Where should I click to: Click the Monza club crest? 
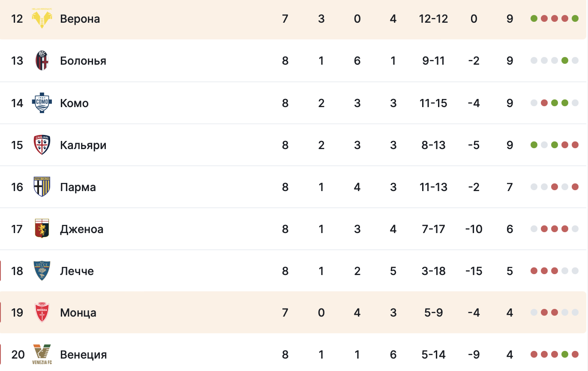pos(42,313)
